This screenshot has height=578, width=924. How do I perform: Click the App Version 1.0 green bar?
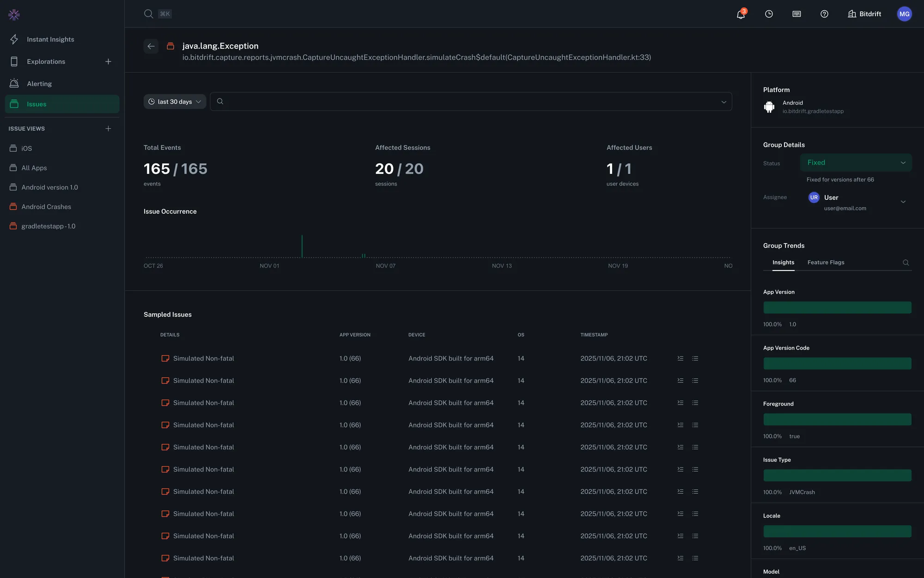pyautogui.click(x=837, y=307)
